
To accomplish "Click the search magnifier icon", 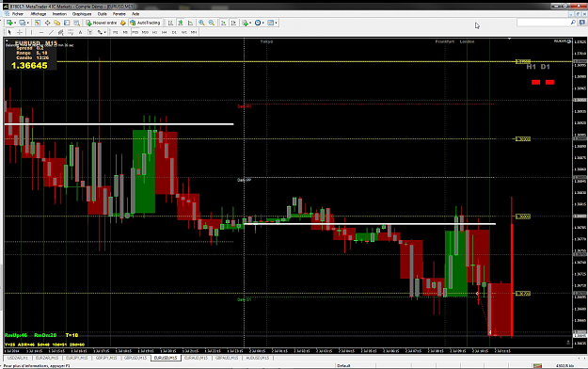I will 573,23.
